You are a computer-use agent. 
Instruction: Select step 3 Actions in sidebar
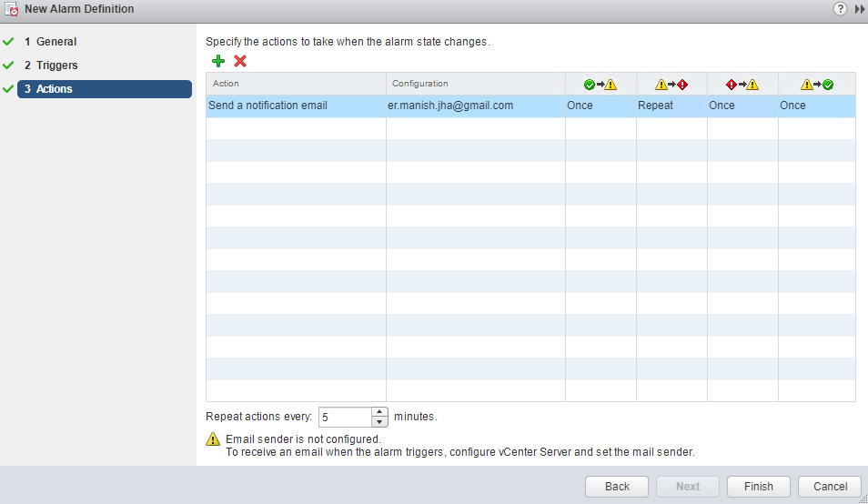tap(55, 89)
